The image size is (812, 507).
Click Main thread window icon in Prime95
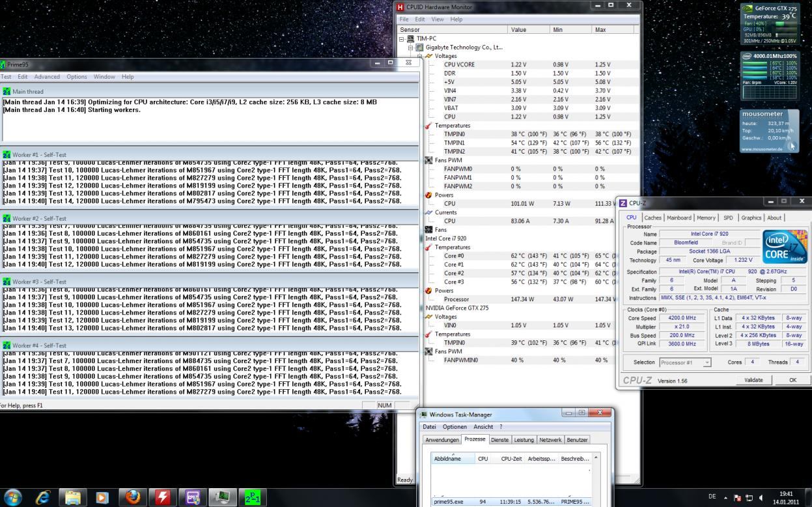click(x=7, y=92)
